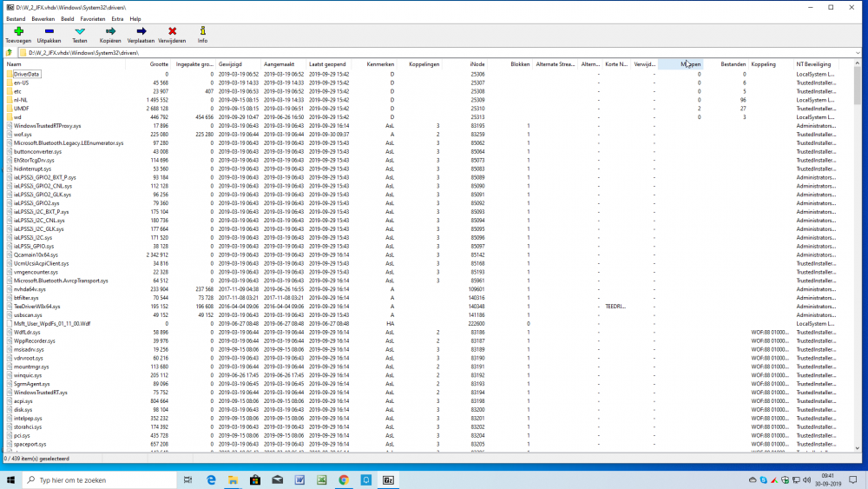The height and width of the screenshot is (489, 868).
Task: Click the Uitpakken (extract) toolbar icon
Action: click(x=49, y=31)
